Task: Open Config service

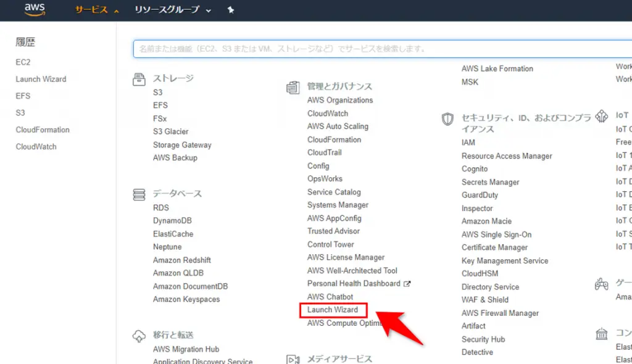Action: coord(318,166)
